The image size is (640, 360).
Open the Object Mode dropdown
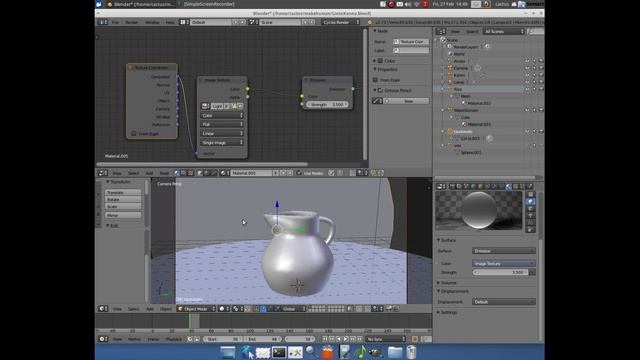click(196, 309)
